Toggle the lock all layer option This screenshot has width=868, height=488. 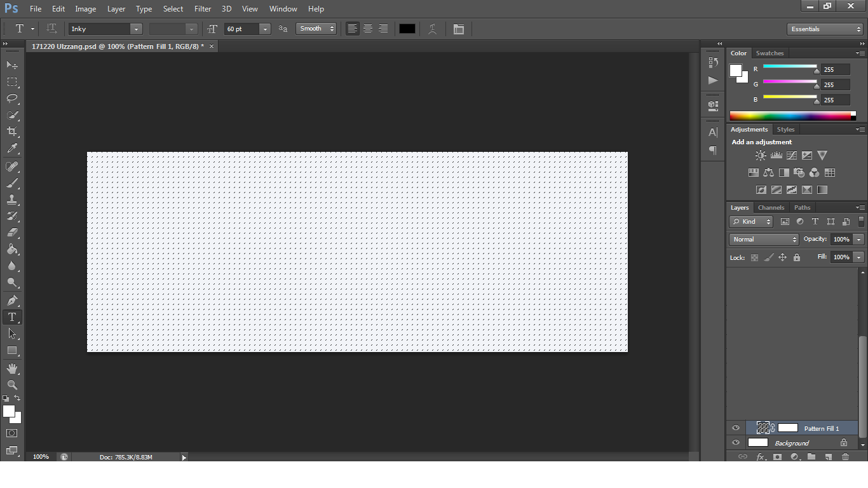pyautogui.click(x=797, y=257)
